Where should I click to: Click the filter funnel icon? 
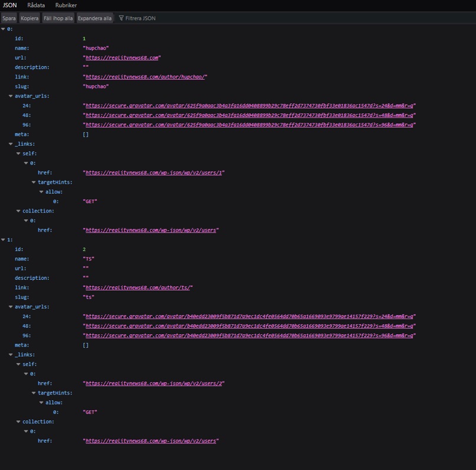[x=121, y=18]
